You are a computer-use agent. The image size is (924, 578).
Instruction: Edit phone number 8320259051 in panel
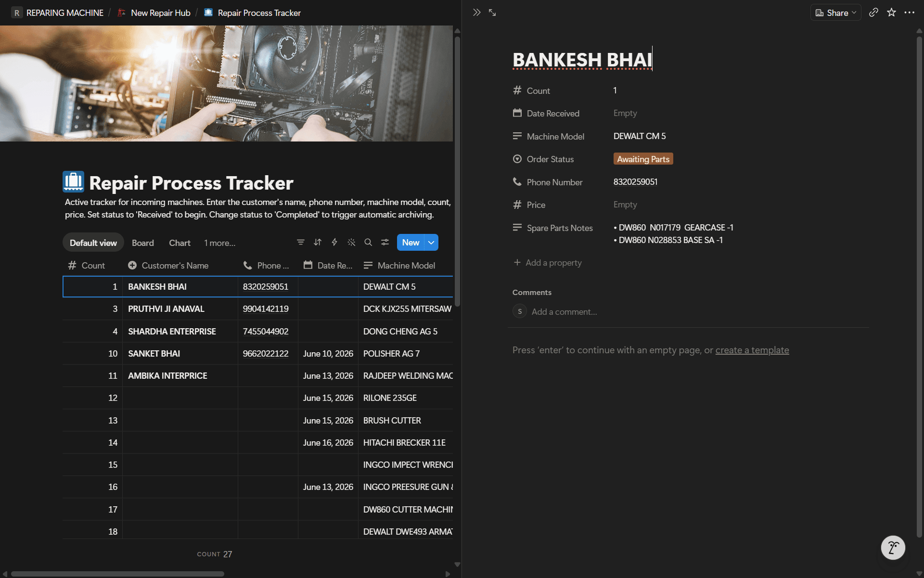point(635,182)
